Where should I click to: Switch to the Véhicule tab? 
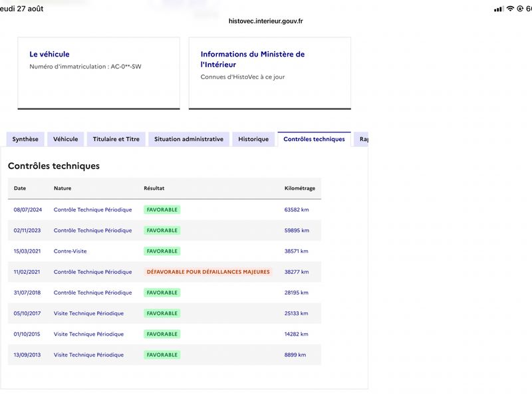click(x=65, y=139)
